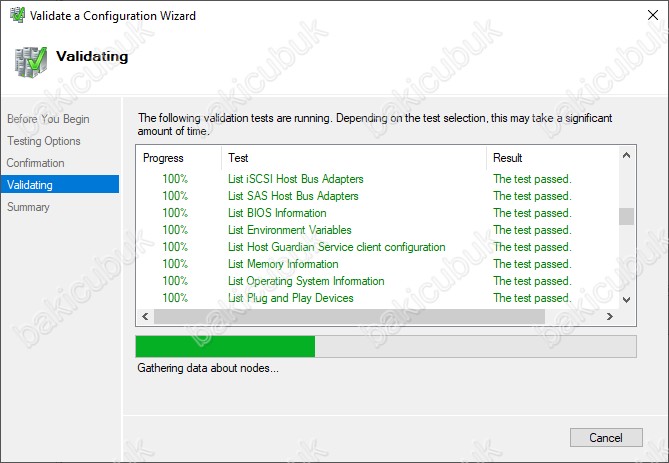
Task: Click the wizard title bar icon
Action: (17, 15)
